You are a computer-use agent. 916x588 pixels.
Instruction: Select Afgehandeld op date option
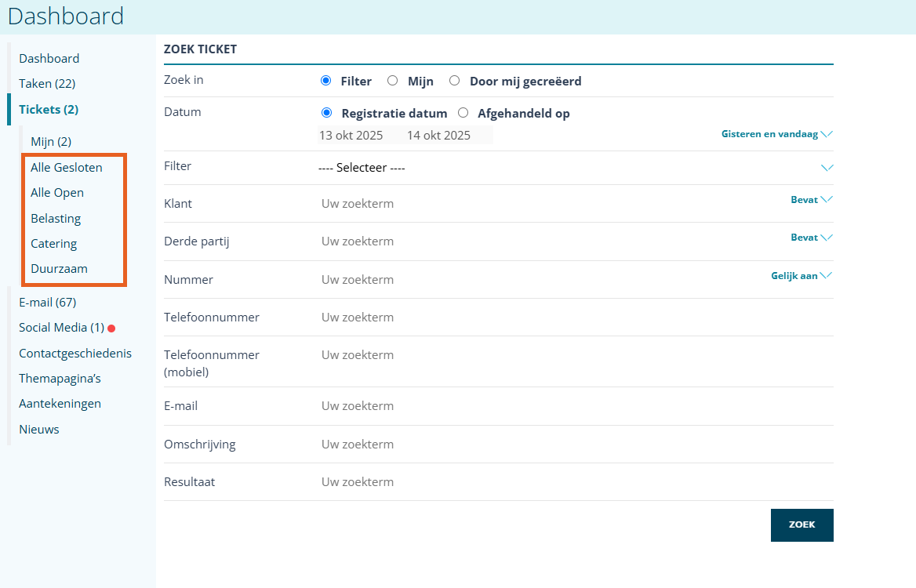pyautogui.click(x=463, y=113)
